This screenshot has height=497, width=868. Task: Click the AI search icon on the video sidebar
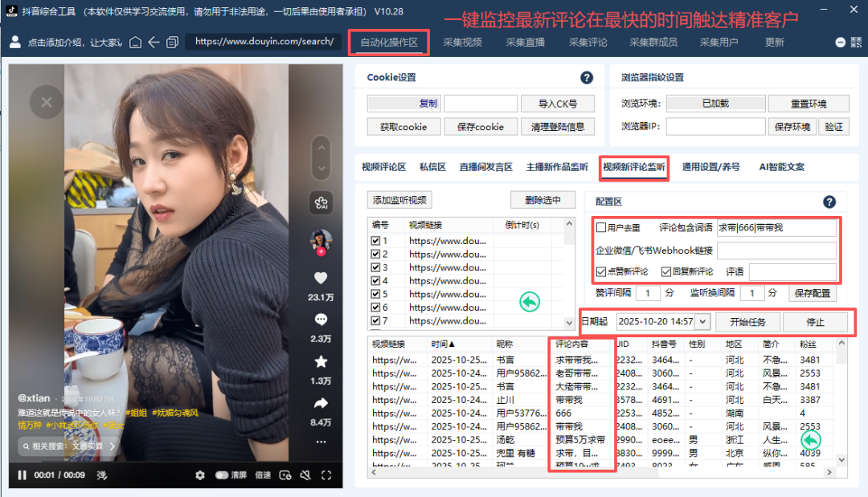[321, 203]
